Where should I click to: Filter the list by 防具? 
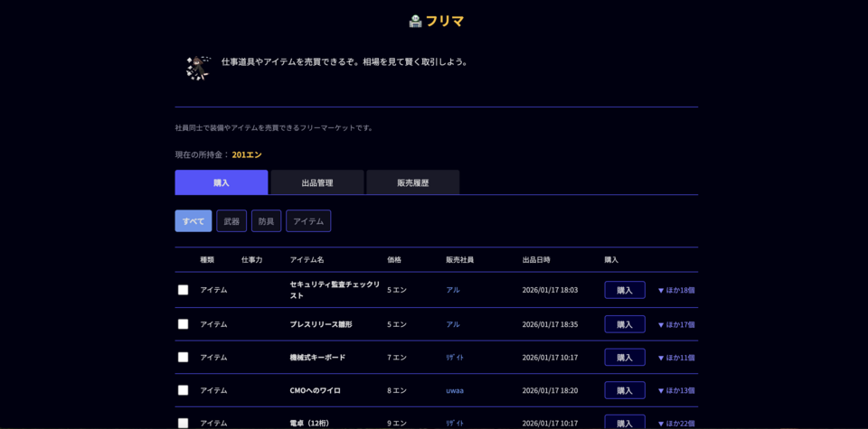point(266,221)
